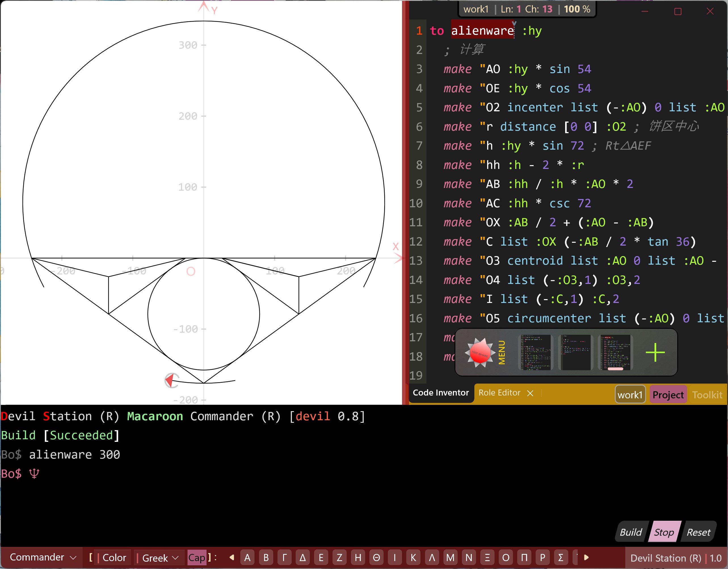Screen dimensions: 728x569
Task: Switch to the Role Editor tab
Action: 499,393
